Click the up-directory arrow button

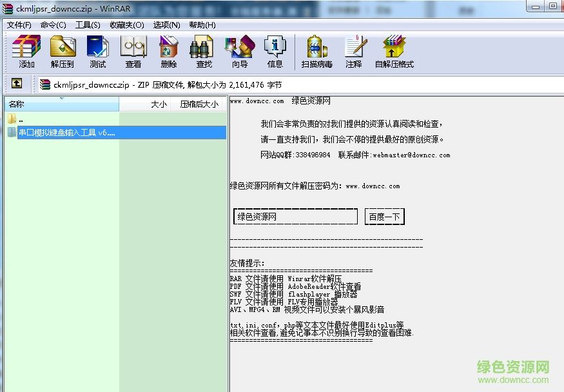click(x=16, y=84)
